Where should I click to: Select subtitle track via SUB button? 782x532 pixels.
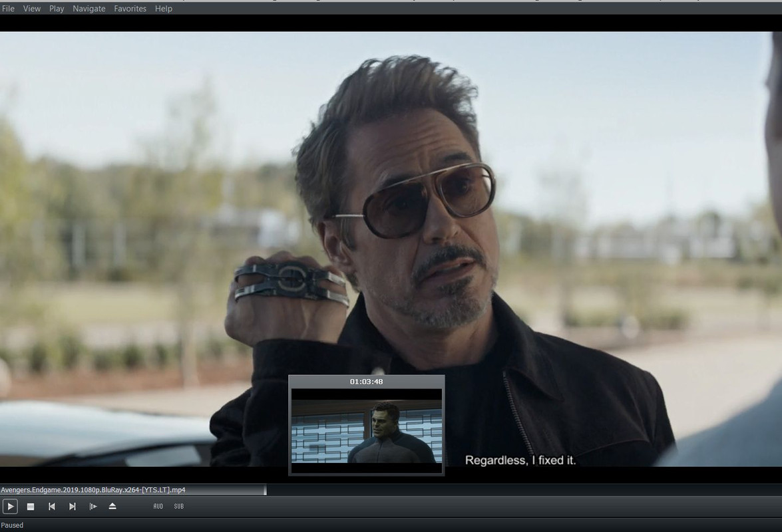pyautogui.click(x=178, y=506)
